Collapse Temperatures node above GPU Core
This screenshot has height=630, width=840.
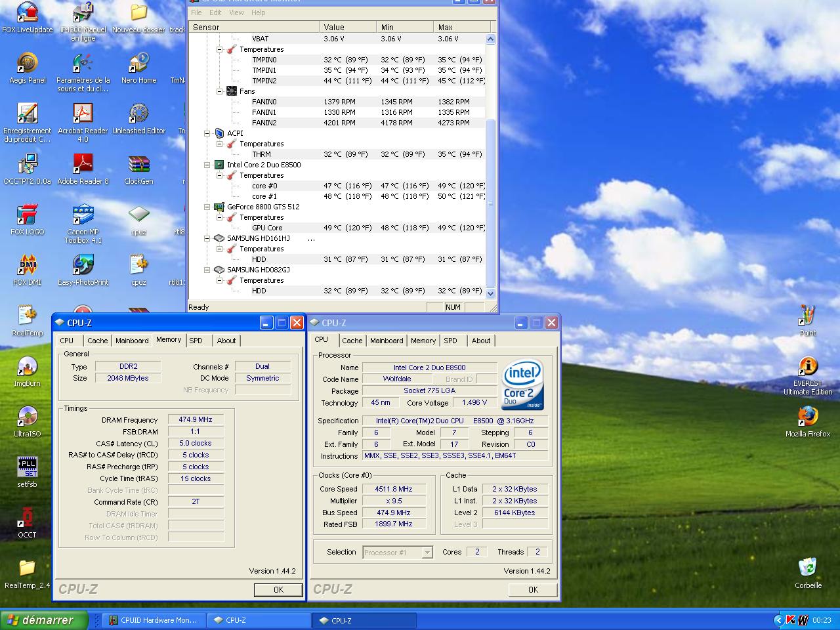point(220,217)
